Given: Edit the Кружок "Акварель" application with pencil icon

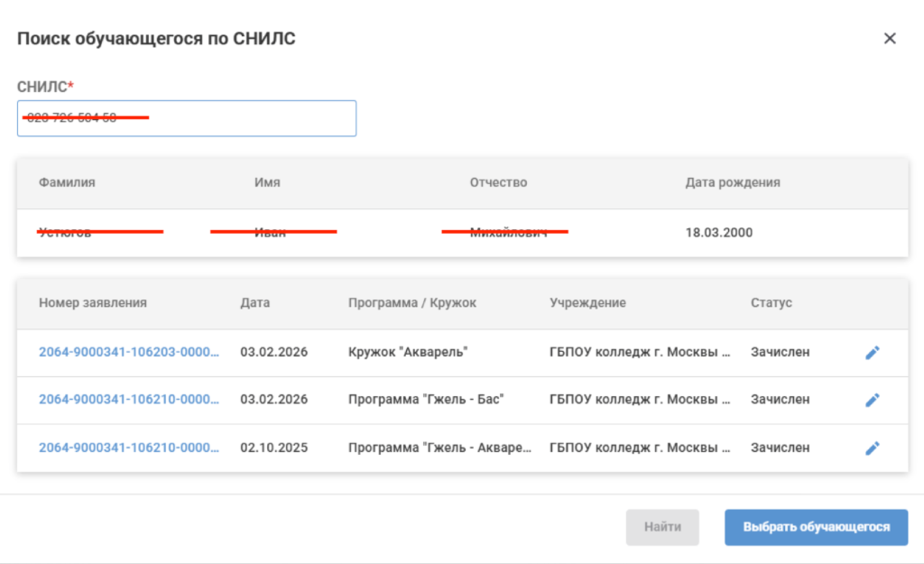Looking at the screenshot, I should [x=873, y=353].
